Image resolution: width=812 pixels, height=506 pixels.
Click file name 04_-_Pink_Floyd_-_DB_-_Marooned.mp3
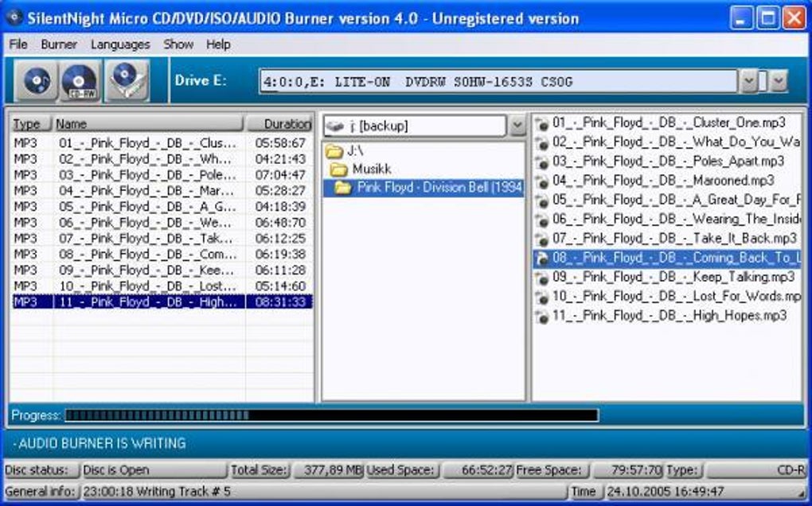pos(663,181)
